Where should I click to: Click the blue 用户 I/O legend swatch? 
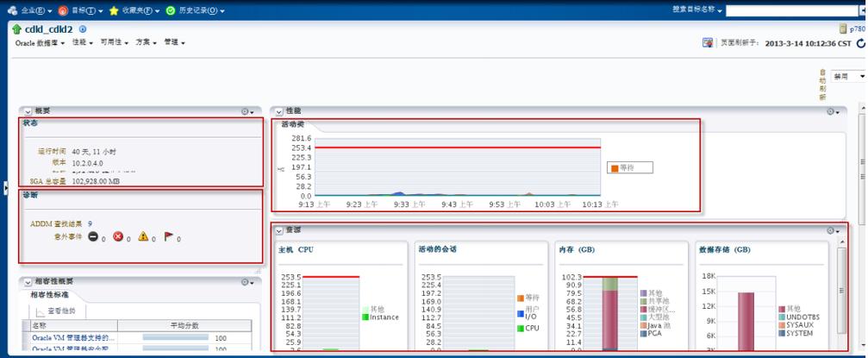(x=521, y=314)
